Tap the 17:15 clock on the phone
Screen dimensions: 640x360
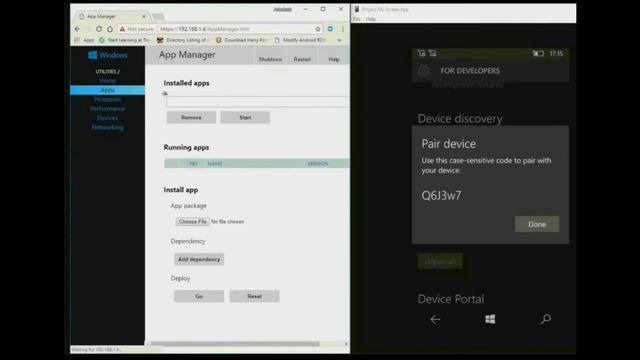[x=556, y=53]
